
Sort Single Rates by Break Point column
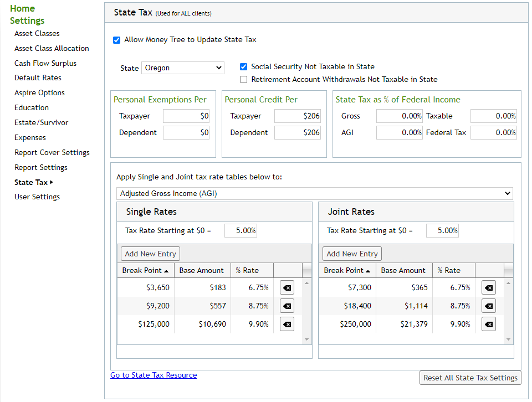[146, 270]
